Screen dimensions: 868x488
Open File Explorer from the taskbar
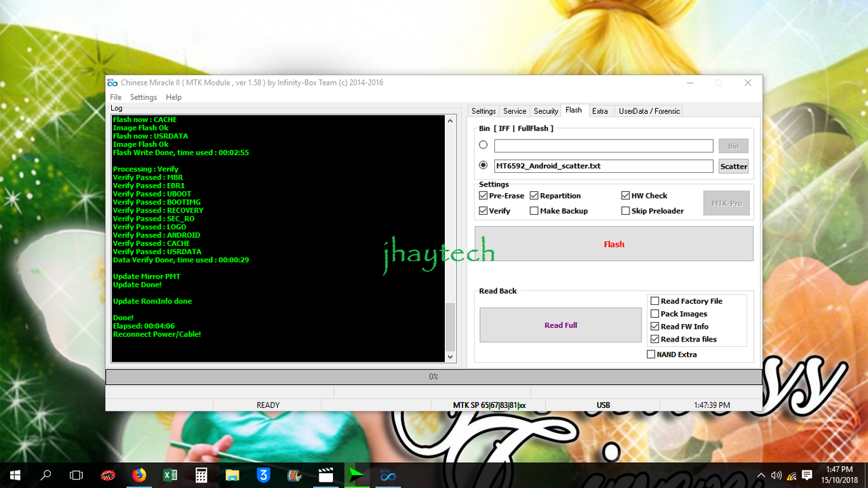click(233, 475)
